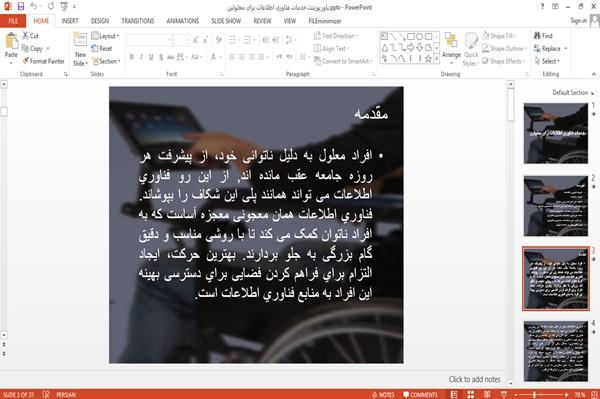This screenshot has width=600, height=399.
Task: Switch to INSERT tab
Action: tap(70, 21)
